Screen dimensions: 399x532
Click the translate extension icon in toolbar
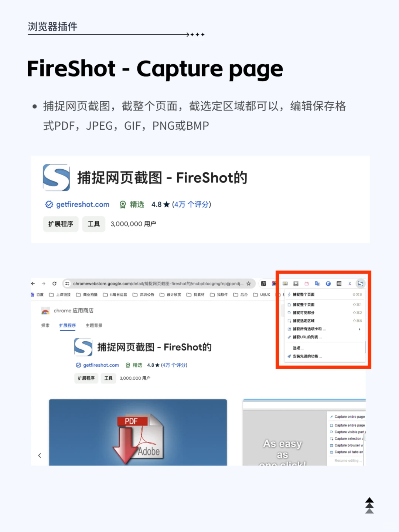(x=317, y=284)
